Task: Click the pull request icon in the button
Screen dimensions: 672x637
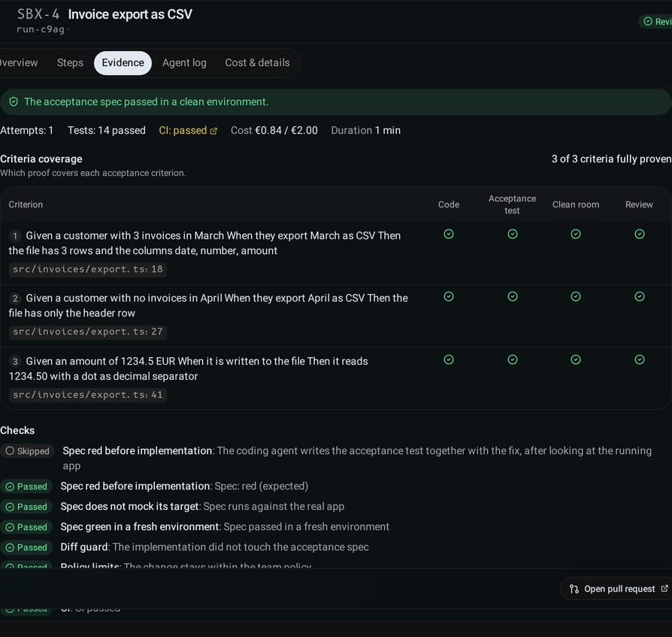Action: pos(574,590)
